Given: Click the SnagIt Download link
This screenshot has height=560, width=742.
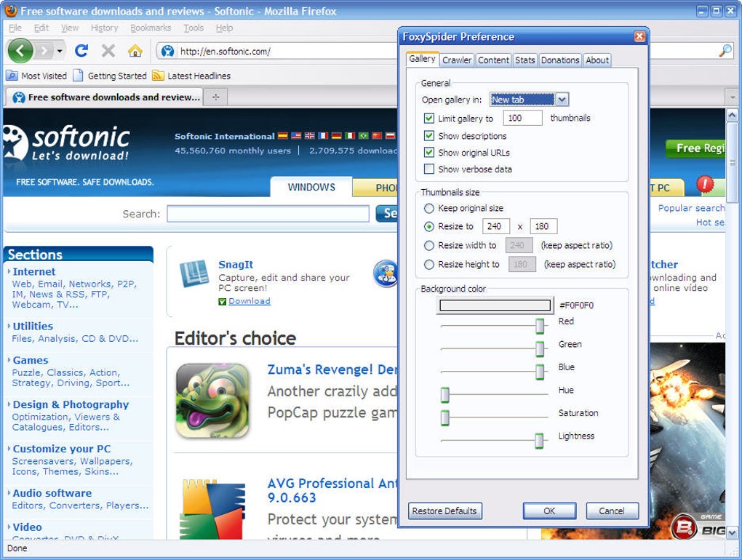Looking at the screenshot, I should coord(250,301).
